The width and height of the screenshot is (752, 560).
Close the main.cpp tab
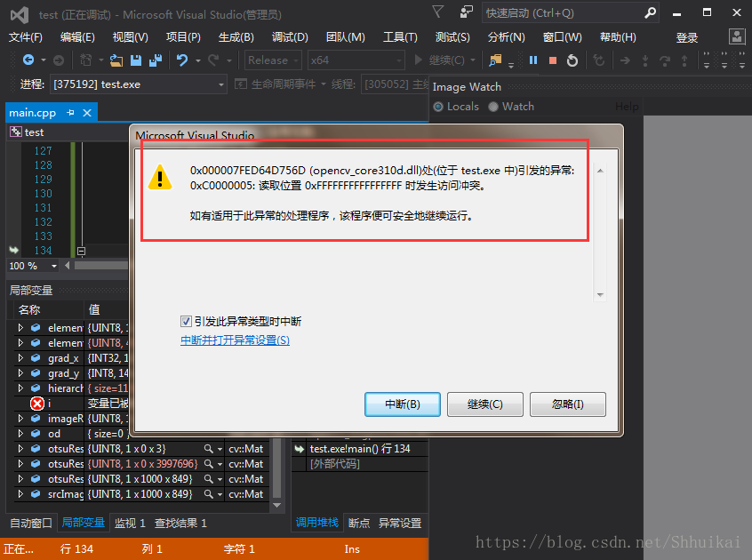tap(87, 113)
